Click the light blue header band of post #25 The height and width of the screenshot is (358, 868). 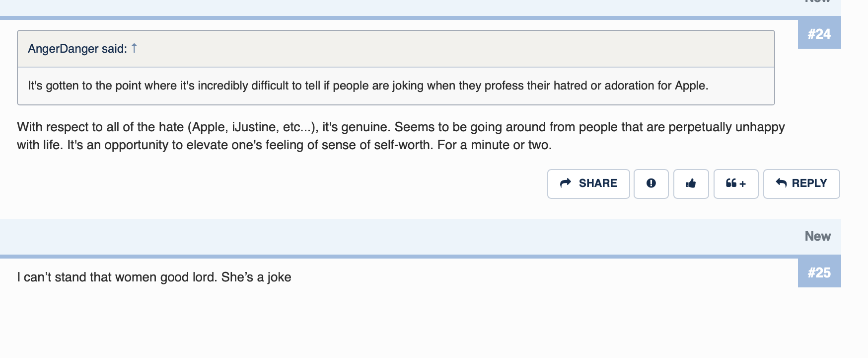click(x=397, y=236)
